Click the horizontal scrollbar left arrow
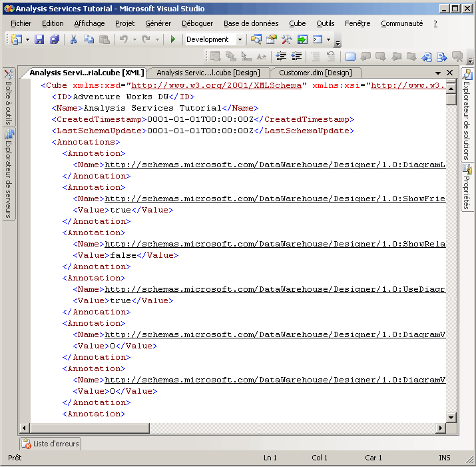 [24, 428]
